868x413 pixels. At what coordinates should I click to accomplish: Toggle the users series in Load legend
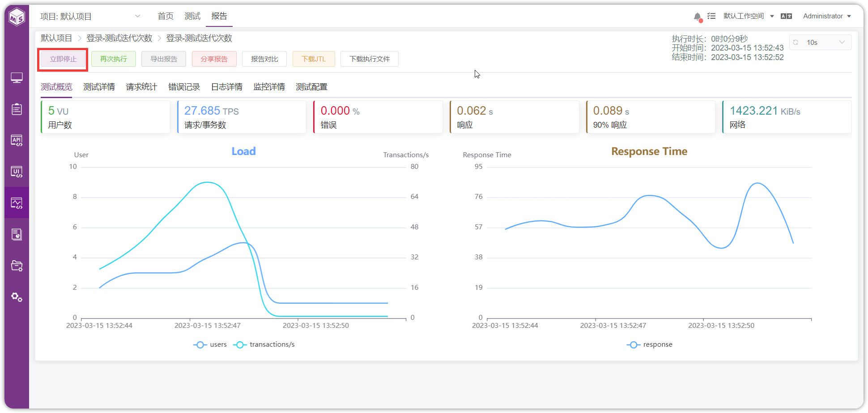[x=210, y=344]
